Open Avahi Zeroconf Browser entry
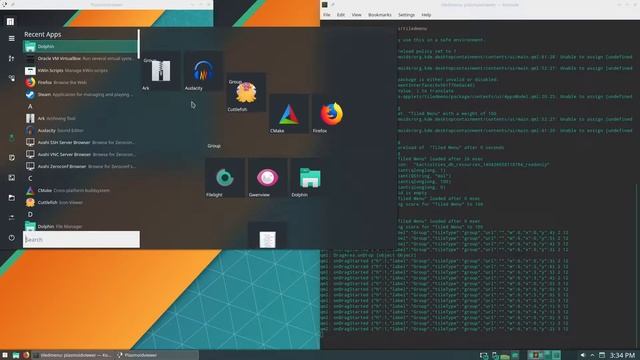Image resolution: width=640 pixels, height=360 pixels. pyautogui.click(x=80, y=166)
